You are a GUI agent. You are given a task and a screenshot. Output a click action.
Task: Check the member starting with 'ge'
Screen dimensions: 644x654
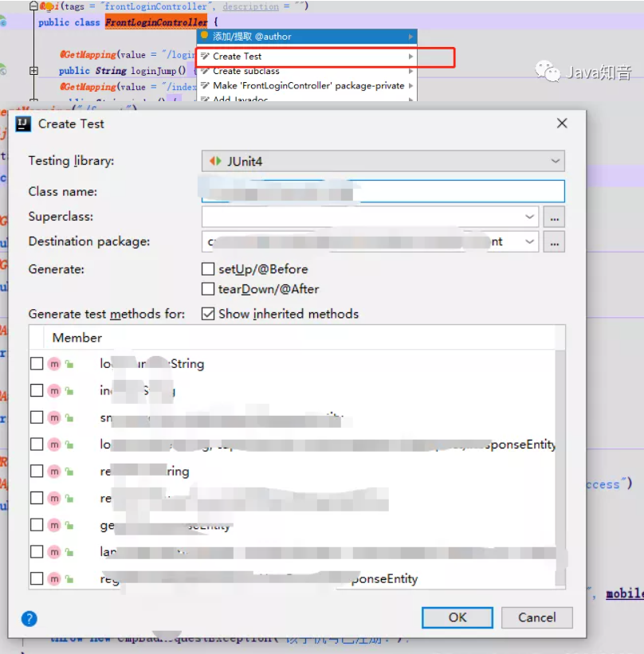[x=37, y=525]
